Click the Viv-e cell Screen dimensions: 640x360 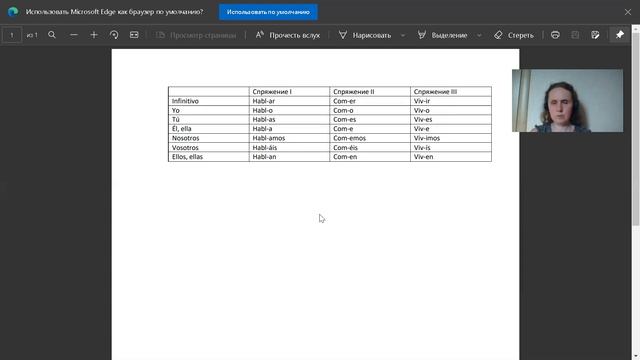point(451,129)
